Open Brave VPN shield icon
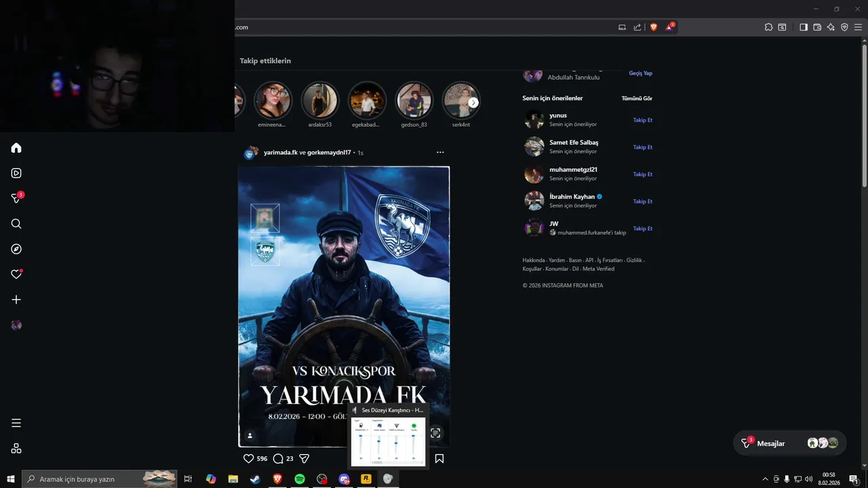This screenshot has height=488, width=868. pos(844,27)
